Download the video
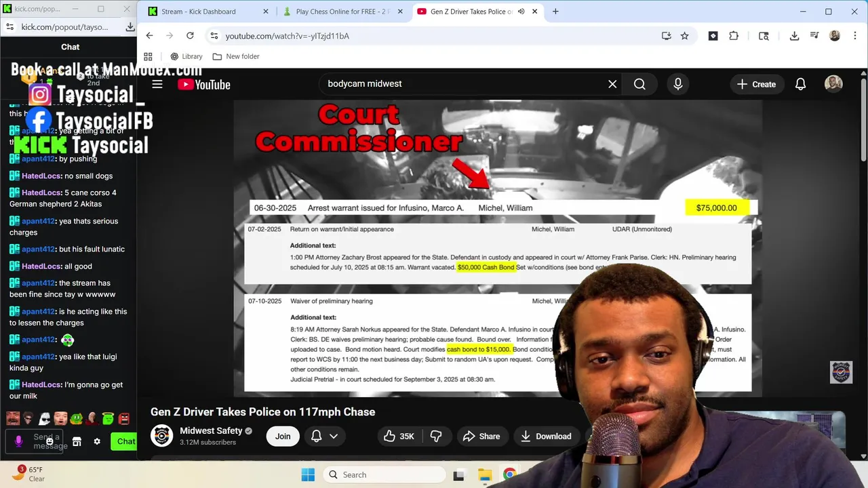This screenshot has height=488, width=868. click(x=546, y=436)
